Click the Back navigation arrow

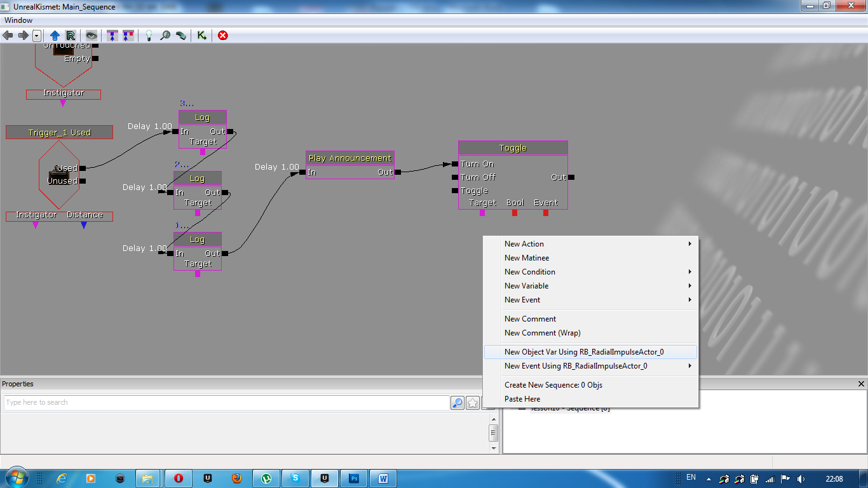(8, 36)
